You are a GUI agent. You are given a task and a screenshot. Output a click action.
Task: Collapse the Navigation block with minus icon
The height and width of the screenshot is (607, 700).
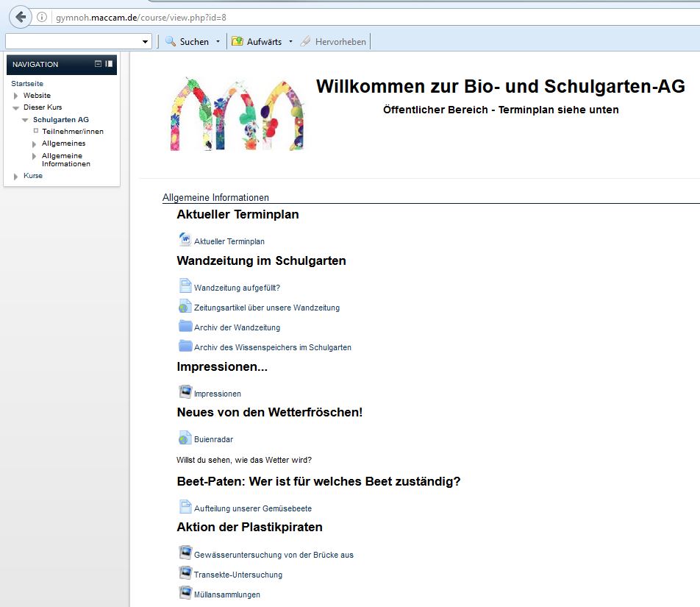click(x=99, y=64)
